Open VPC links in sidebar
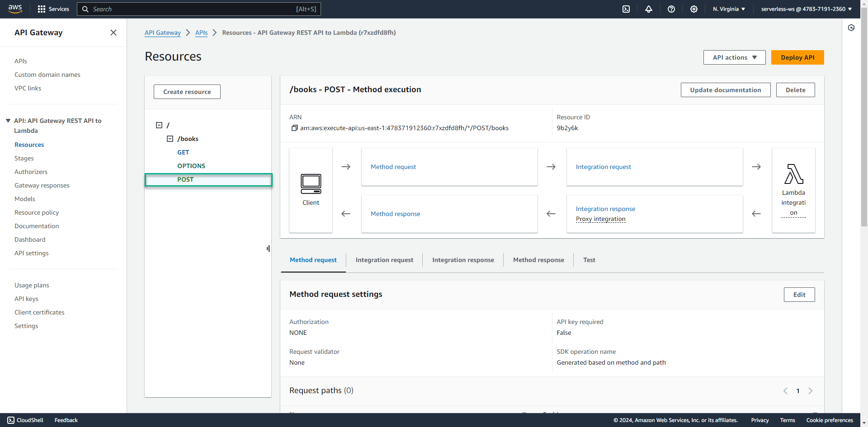 pos(28,88)
